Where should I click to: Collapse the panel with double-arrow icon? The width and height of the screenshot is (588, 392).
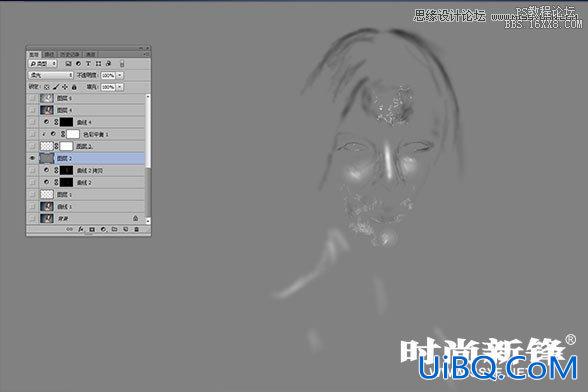click(141, 48)
